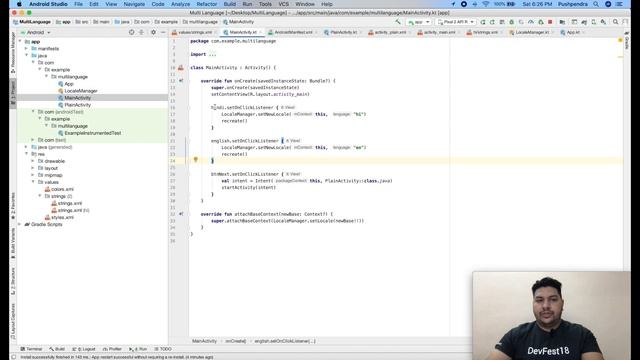Expand Gradle Scripts node
640x360 pixels.
pos(20,224)
